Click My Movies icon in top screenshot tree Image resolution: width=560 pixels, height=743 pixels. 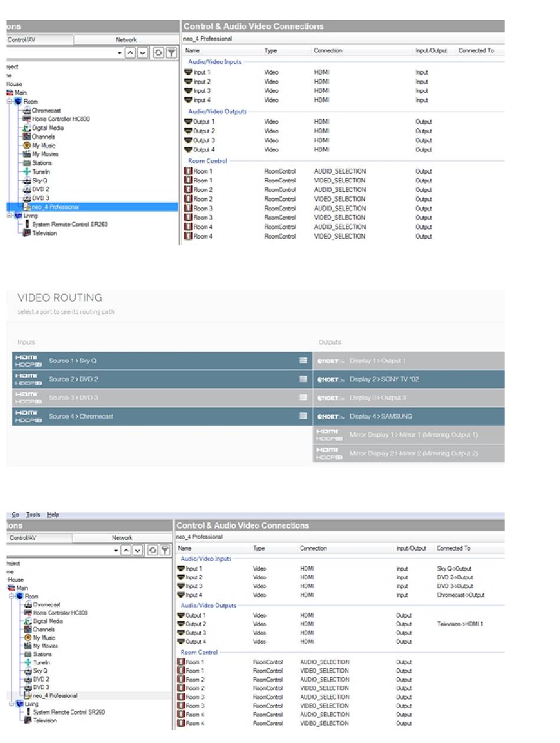(x=27, y=154)
